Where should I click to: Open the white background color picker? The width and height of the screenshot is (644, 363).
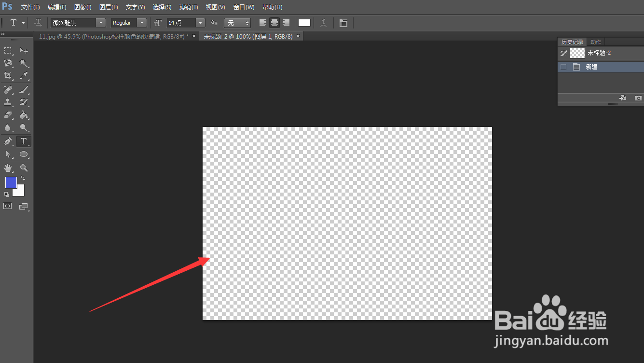19,191
